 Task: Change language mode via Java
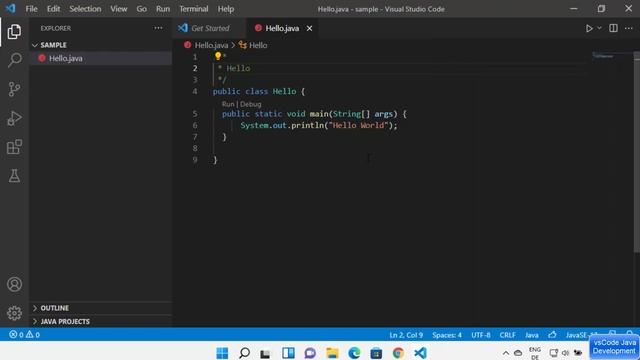coord(531,335)
